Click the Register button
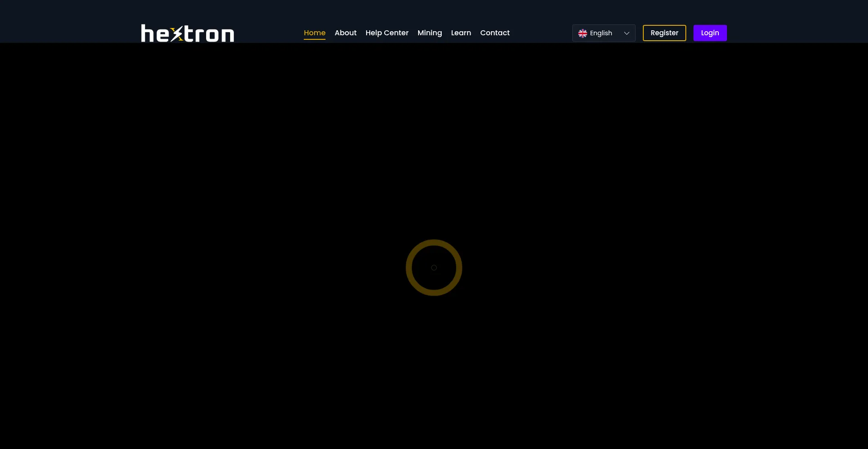The width and height of the screenshot is (868, 449). point(664,33)
